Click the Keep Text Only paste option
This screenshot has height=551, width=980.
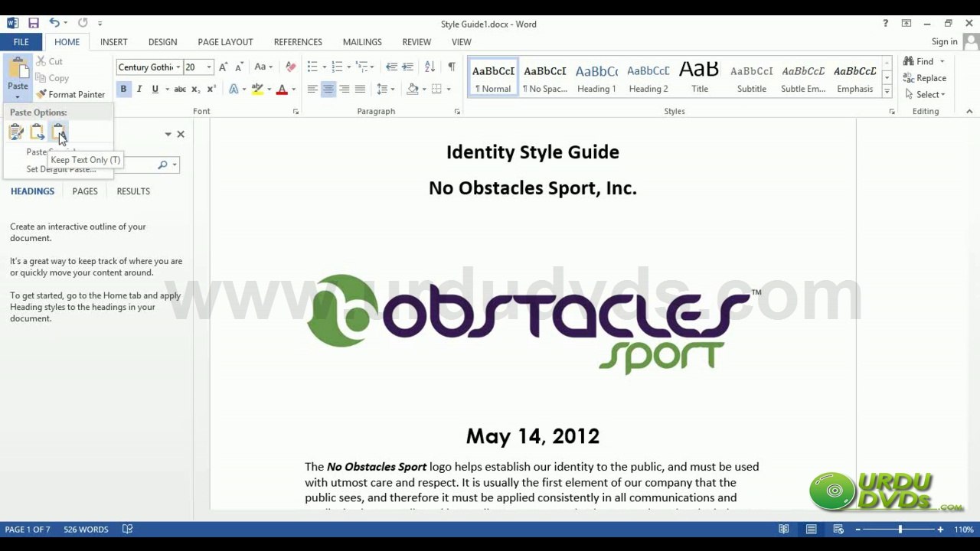(x=58, y=132)
